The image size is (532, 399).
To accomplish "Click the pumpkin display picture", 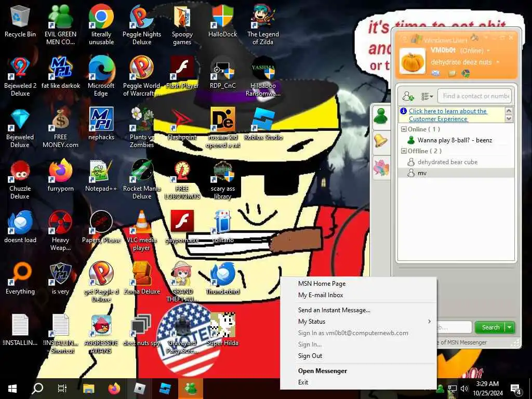I will click(x=412, y=61).
